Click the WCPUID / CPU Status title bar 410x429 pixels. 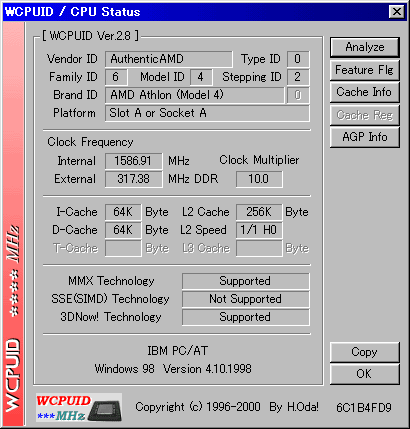195,12
